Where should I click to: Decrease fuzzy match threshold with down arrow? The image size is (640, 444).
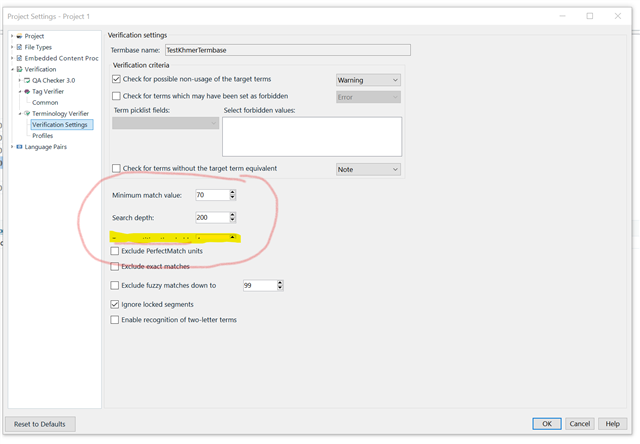280,288
